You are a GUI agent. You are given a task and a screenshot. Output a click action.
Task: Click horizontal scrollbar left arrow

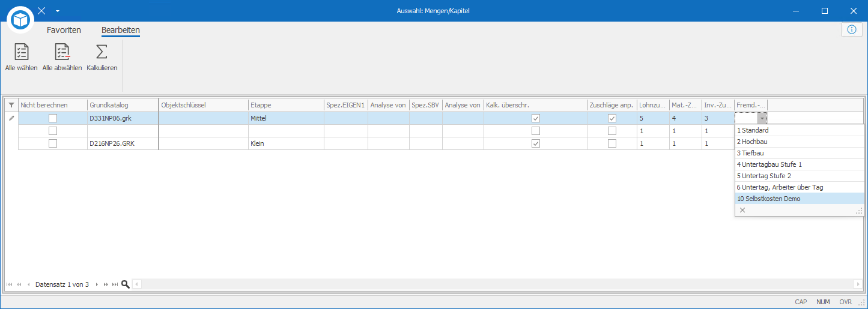(x=137, y=284)
